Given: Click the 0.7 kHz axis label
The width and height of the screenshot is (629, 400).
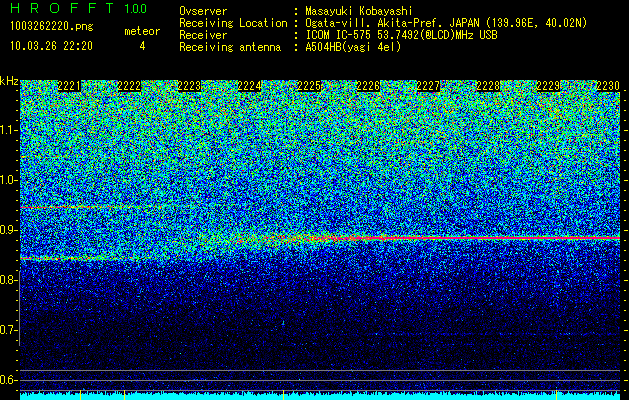Looking at the screenshot, I should pyautogui.click(x=8, y=330).
